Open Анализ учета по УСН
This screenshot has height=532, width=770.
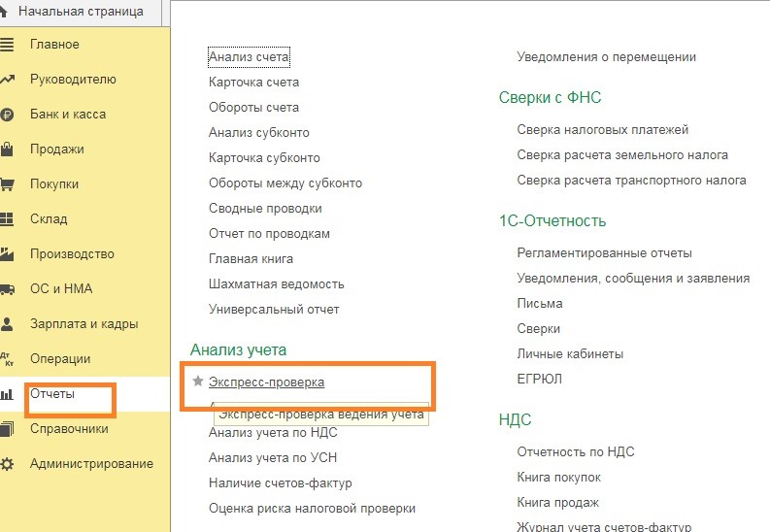click(x=273, y=458)
